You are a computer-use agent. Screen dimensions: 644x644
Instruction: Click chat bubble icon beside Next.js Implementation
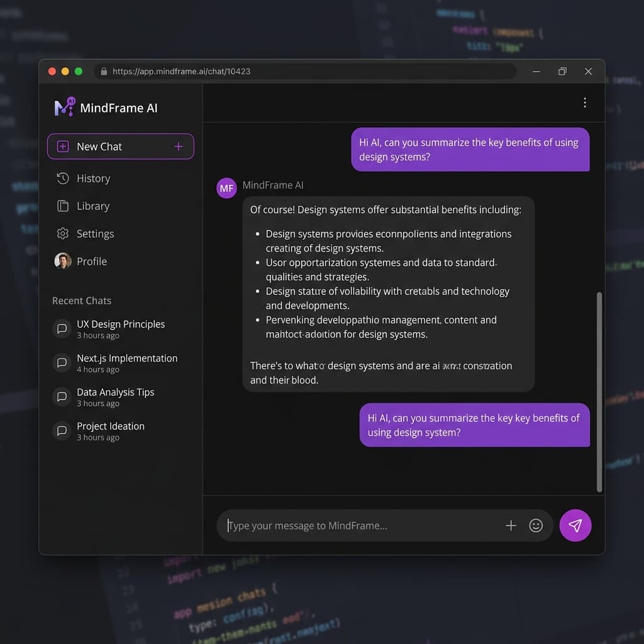click(x=62, y=363)
